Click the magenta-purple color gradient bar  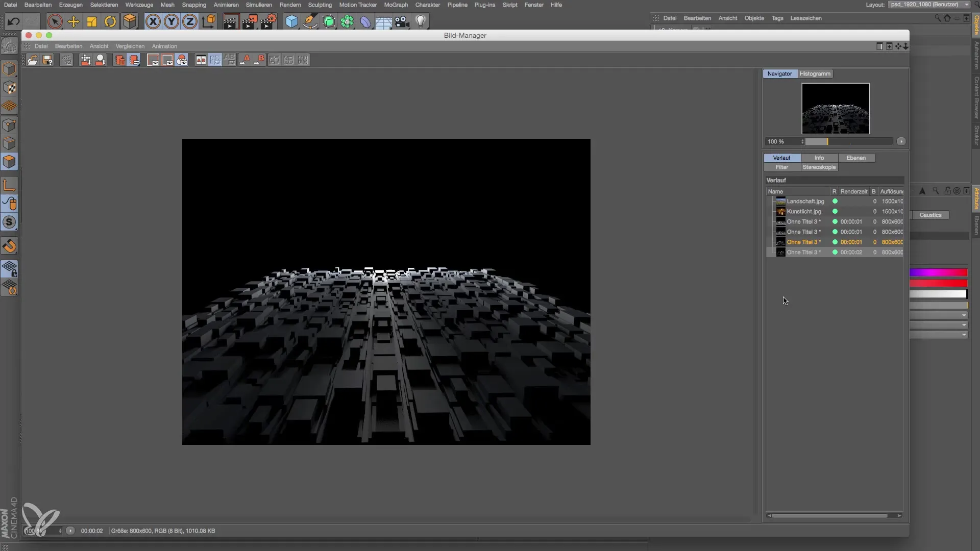pos(938,272)
